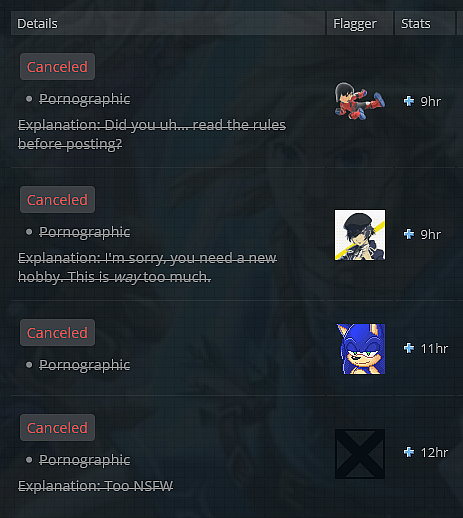463x518 pixels.
Task: Click the Canceled badge in Sonic's row
Action: click(x=57, y=333)
